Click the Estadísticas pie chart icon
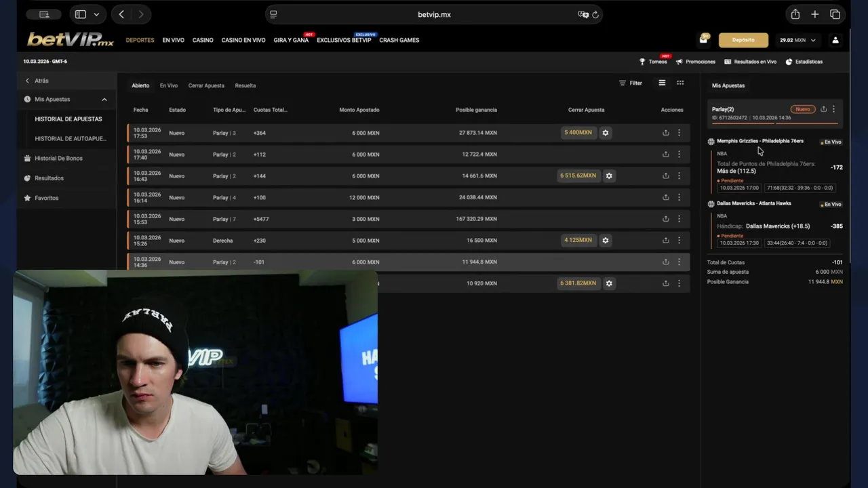Viewport: 868px width, 488px height. [x=789, y=62]
